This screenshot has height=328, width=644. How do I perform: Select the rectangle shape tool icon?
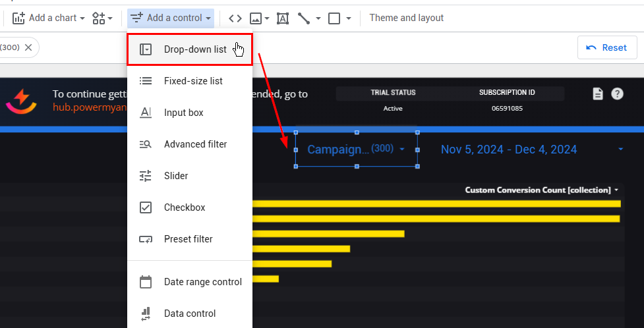tap(334, 18)
